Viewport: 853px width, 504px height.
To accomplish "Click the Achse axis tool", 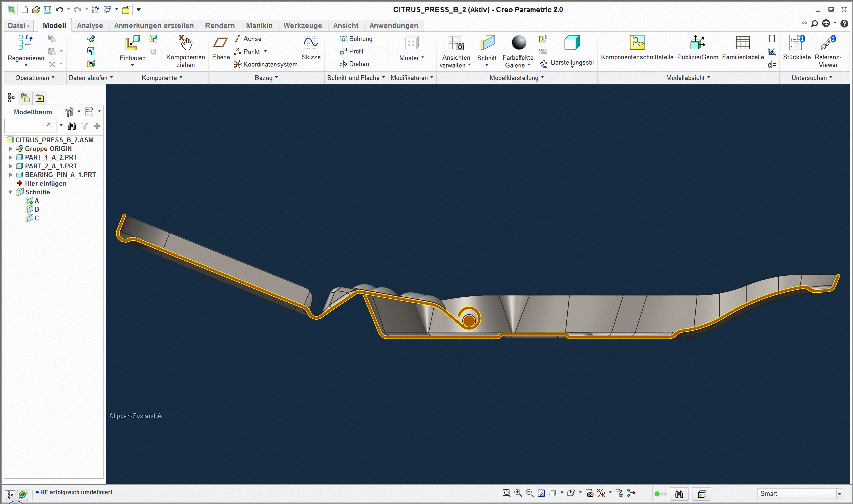I will pyautogui.click(x=248, y=39).
